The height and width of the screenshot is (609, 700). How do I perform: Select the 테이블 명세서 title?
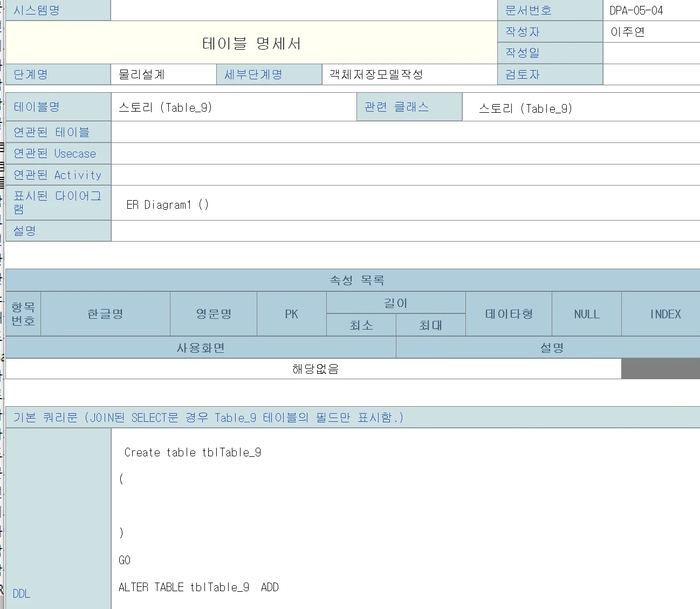point(251,43)
